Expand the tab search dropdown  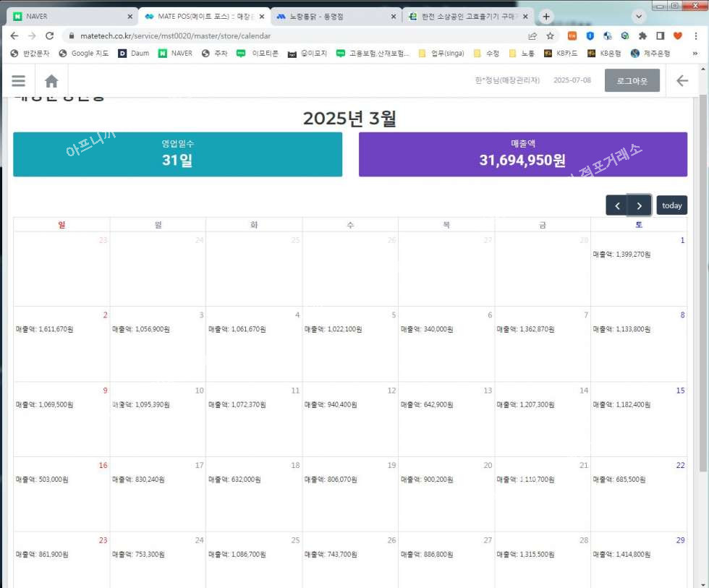[639, 16]
